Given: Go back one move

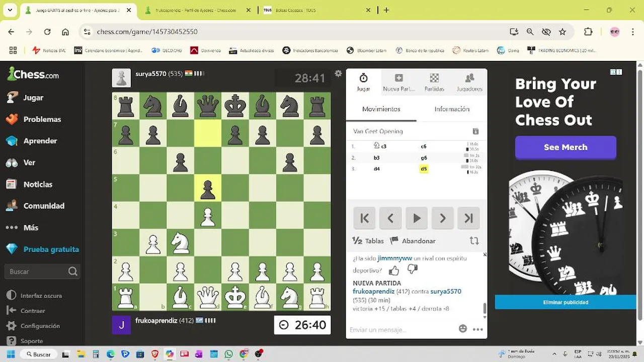Looking at the screenshot, I should 390,218.
